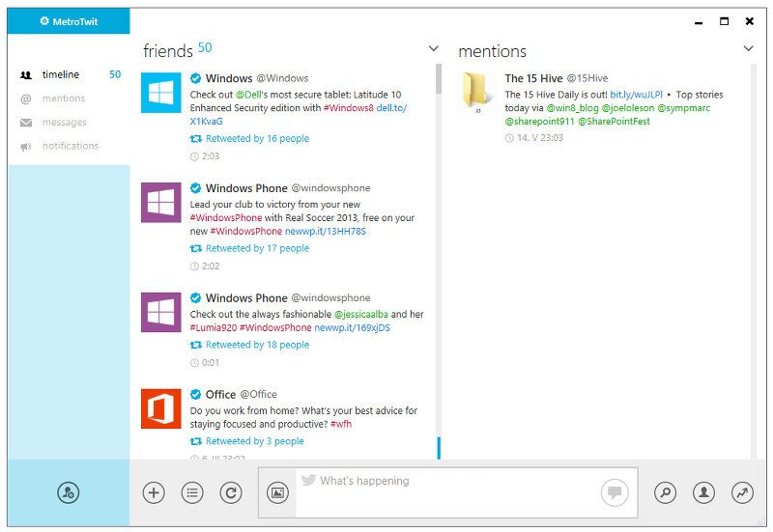The width and height of the screenshot is (773, 532).
Task: Open the #Lumia920 hashtag
Action: (214, 327)
